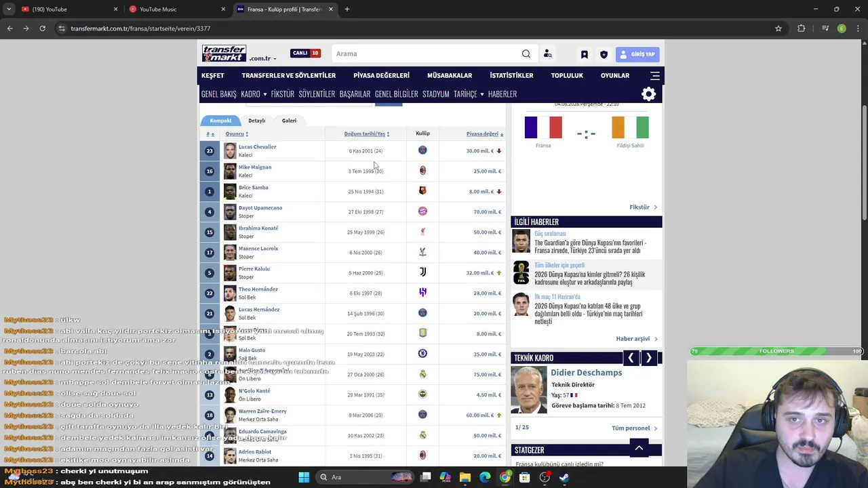Open Theo Hernández player link
This screenshot has height=488, width=868.
tap(258, 289)
